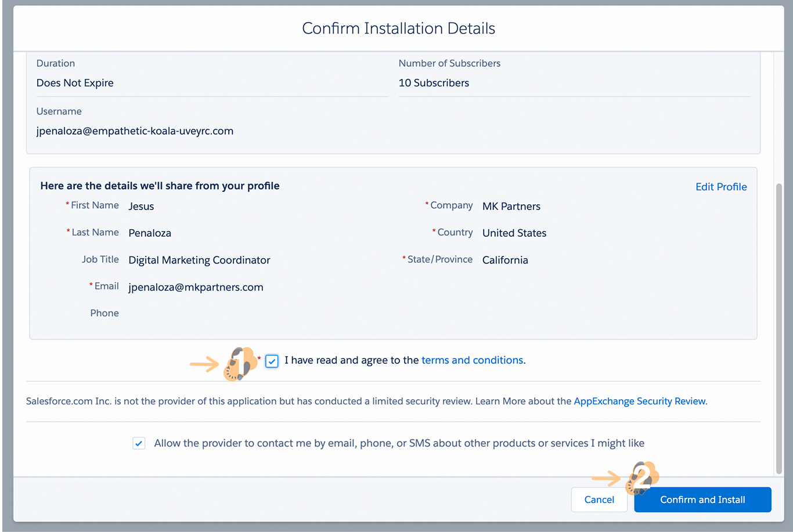Uncheck the terms and conditions agreement checkbox

tap(272, 361)
